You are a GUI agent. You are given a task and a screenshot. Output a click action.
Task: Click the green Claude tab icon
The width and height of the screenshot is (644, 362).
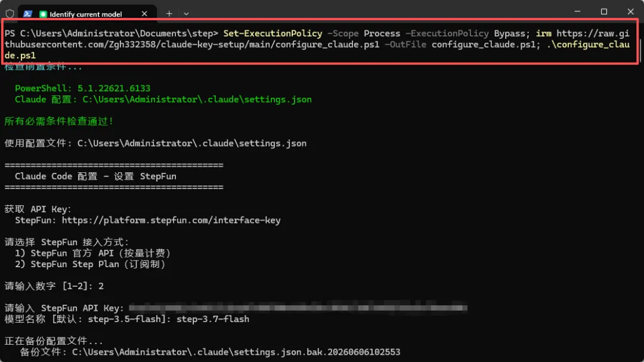pyautogui.click(x=43, y=14)
